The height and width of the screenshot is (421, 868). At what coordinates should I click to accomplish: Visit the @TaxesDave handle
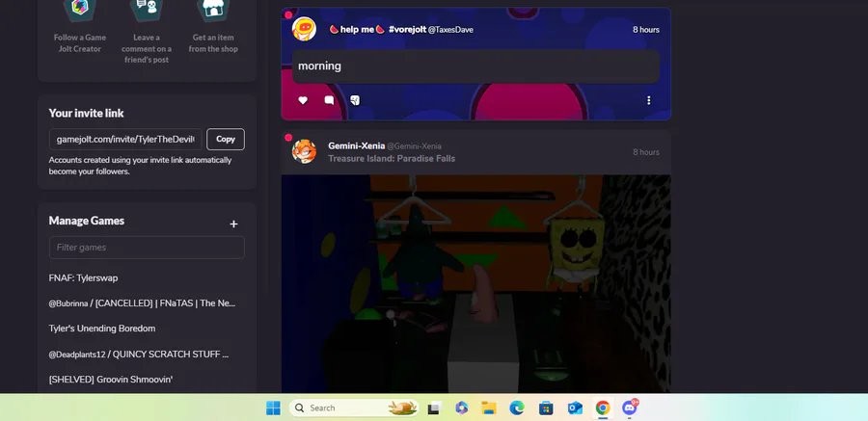[450, 30]
